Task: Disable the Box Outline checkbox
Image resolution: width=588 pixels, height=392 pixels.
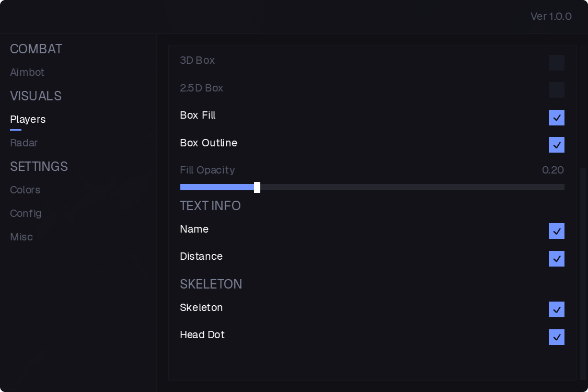Action: point(557,145)
